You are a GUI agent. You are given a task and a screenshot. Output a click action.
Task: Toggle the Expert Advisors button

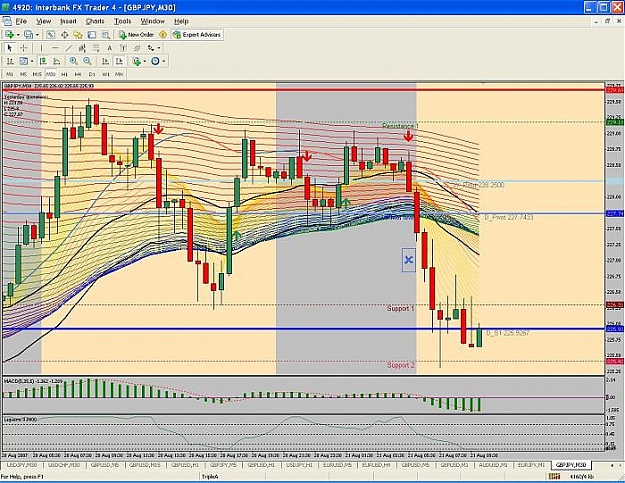pyautogui.click(x=197, y=35)
